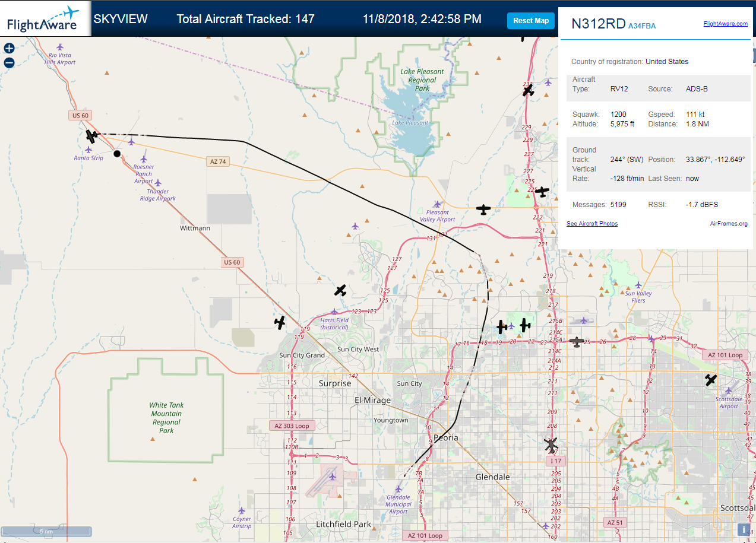756x543 pixels.
Task: Click the N312RD callsign heading
Action: point(599,24)
